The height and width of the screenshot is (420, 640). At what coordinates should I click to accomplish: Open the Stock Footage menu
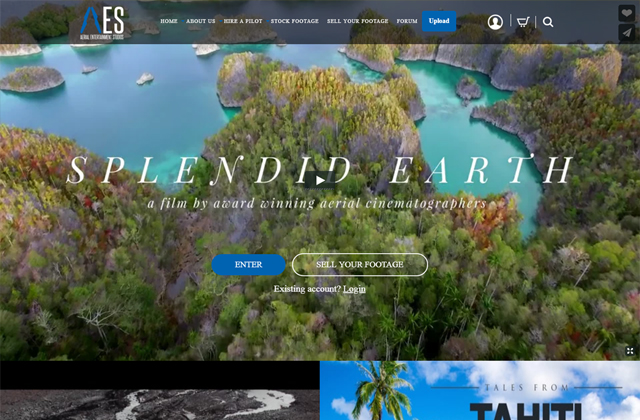point(295,21)
